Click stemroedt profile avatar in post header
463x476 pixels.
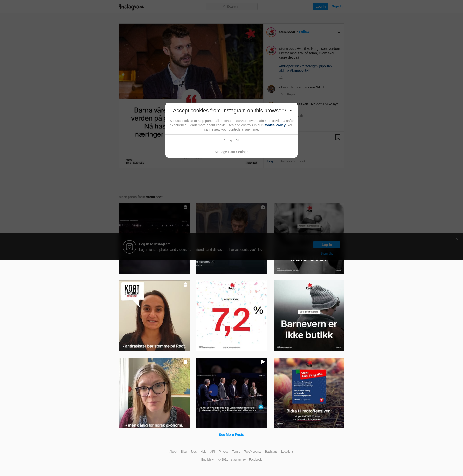(x=271, y=32)
